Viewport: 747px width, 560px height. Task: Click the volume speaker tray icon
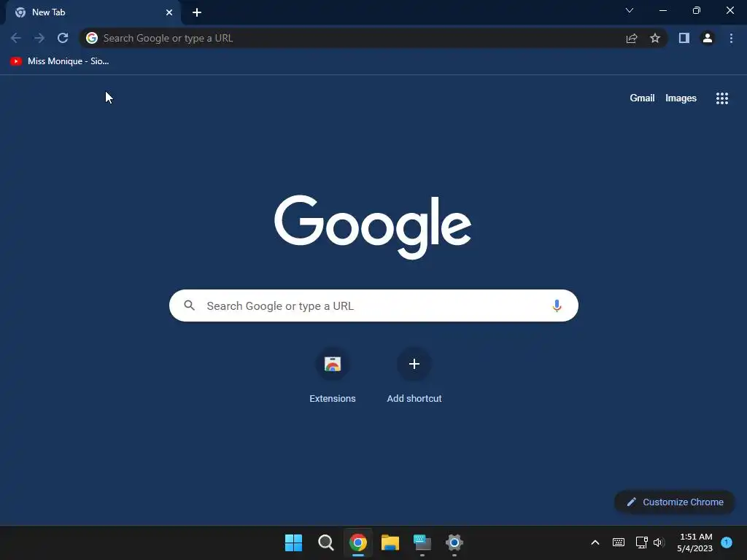tap(659, 542)
